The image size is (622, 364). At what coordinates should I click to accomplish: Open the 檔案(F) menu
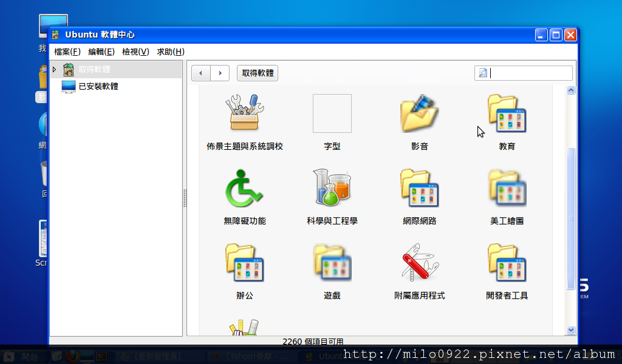click(x=67, y=52)
